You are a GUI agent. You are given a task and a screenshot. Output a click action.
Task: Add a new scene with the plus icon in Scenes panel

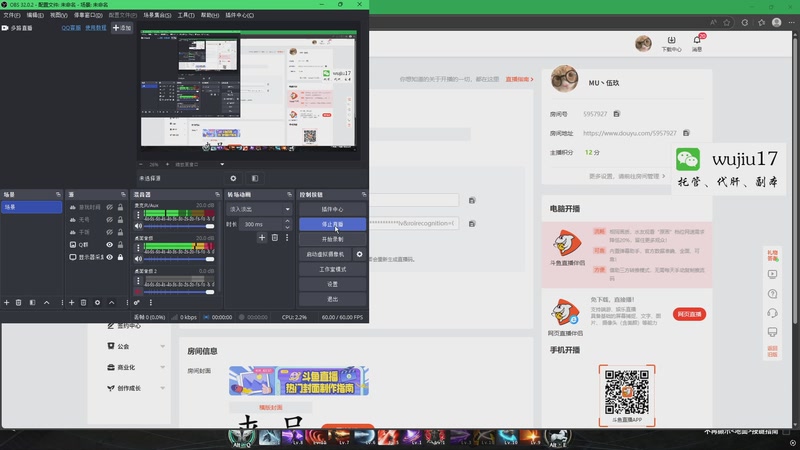(7, 303)
